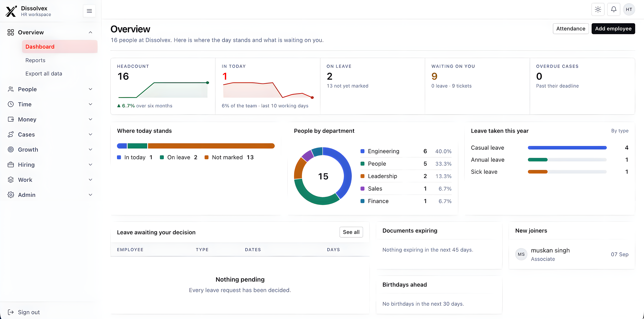
Task: Click the Headcount stat card value 16
Action: (123, 76)
